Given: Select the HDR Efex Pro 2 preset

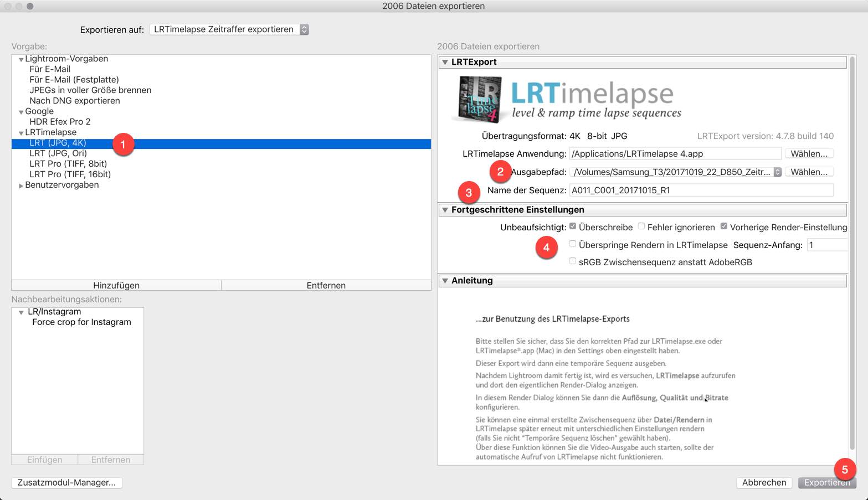Looking at the screenshot, I should click(60, 122).
